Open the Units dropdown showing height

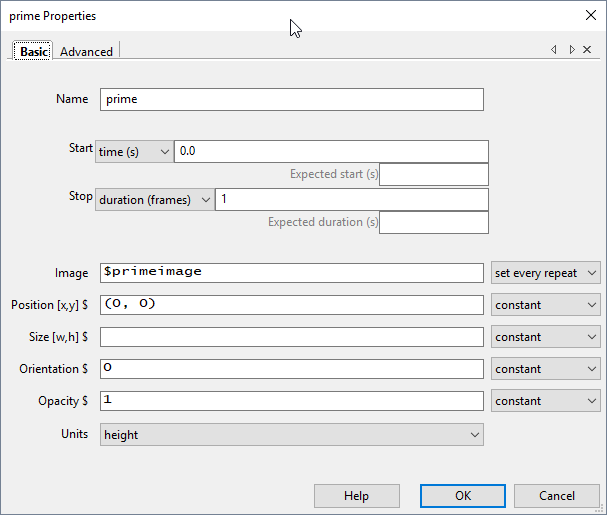(x=292, y=434)
